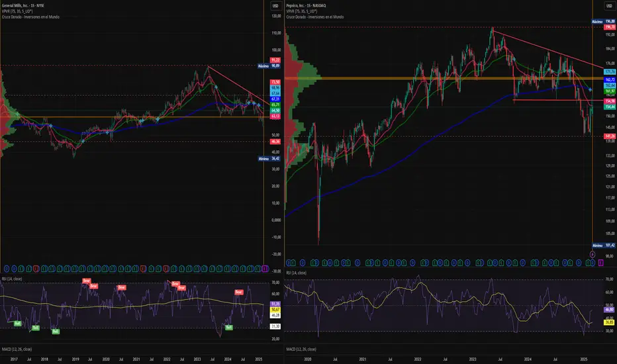Open the Pepsico, Inc. symbol title
Screen dimensions: 617x364
click(x=306, y=5)
